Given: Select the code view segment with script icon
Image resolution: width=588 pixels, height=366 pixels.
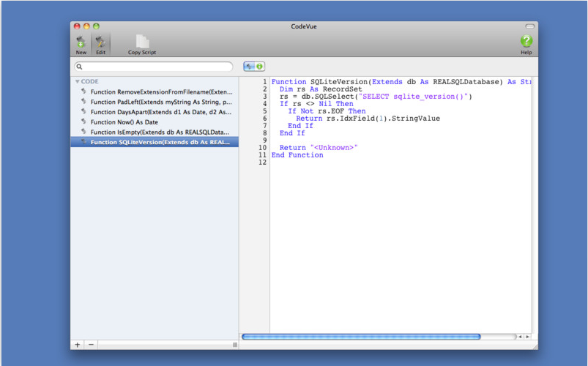Looking at the screenshot, I should pos(249,67).
